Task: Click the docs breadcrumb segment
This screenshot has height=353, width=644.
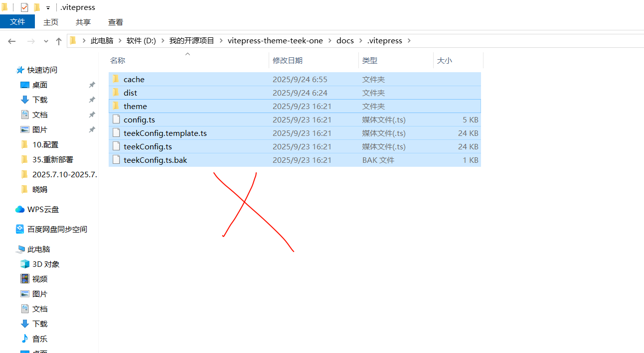Action: tap(345, 40)
